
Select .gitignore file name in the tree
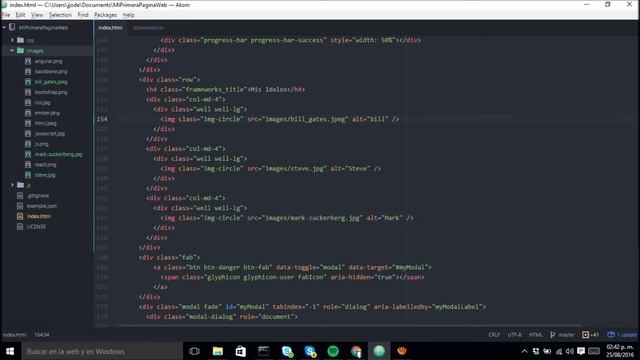[x=38, y=196]
